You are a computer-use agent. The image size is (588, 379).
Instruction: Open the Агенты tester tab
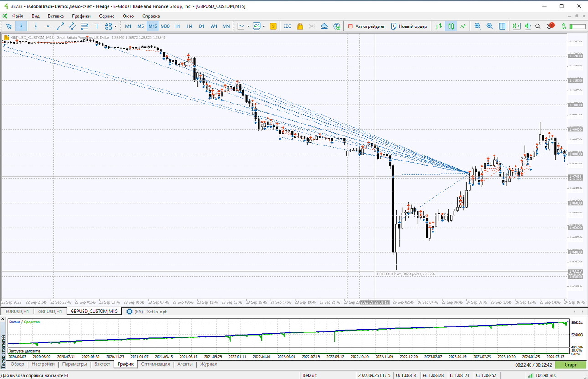pos(185,364)
